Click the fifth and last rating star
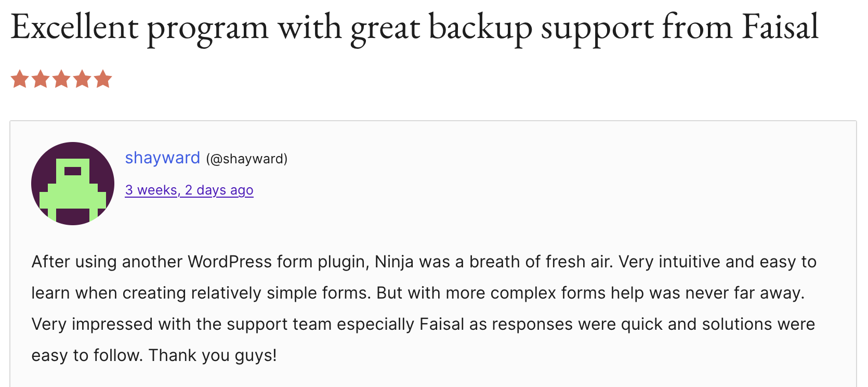 [x=103, y=79]
